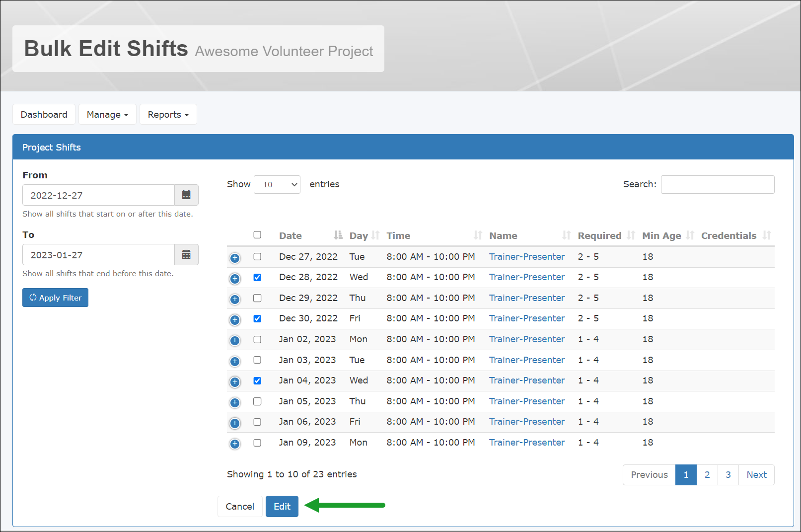Click the To date field 2023-01-27
The width and height of the screenshot is (801, 532).
pos(98,255)
